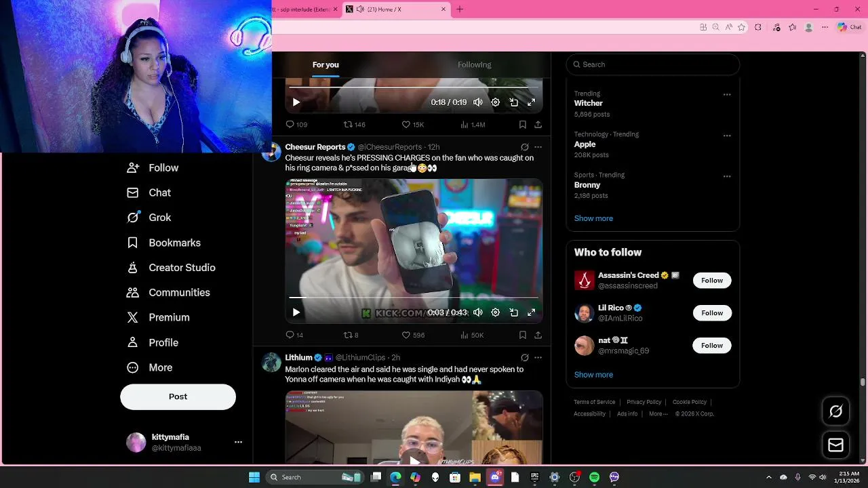Play the 0:19 video at top
Image resolution: width=868 pixels, height=488 pixels.
pyautogui.click(x=296, y=102)
